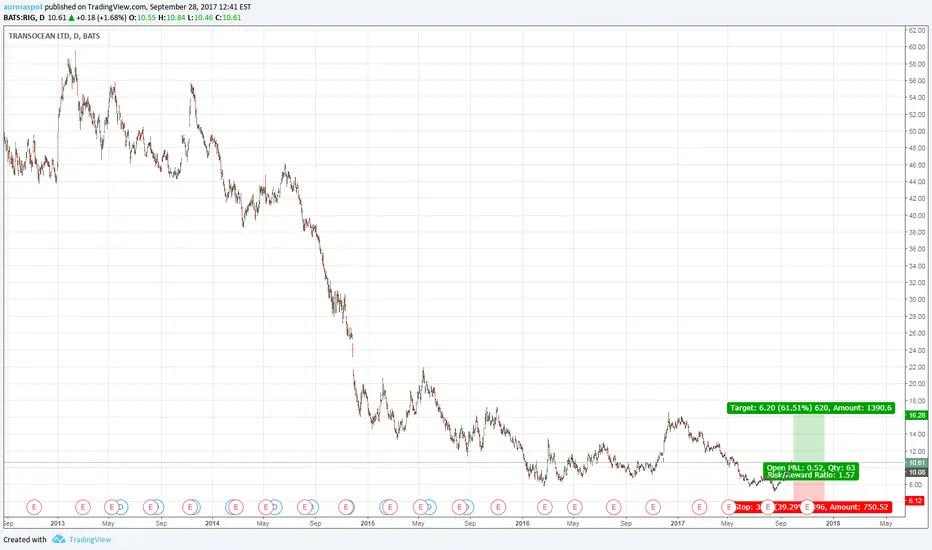Click the green Target 6.20 (61.51%) label

tap(811, 408)
